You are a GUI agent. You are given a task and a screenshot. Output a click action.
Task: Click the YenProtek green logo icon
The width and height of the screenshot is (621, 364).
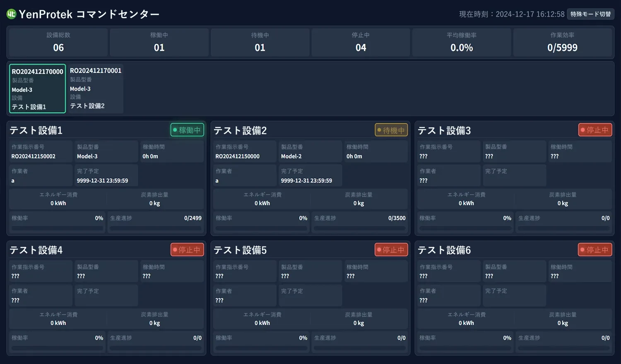(x=11, y=14)
